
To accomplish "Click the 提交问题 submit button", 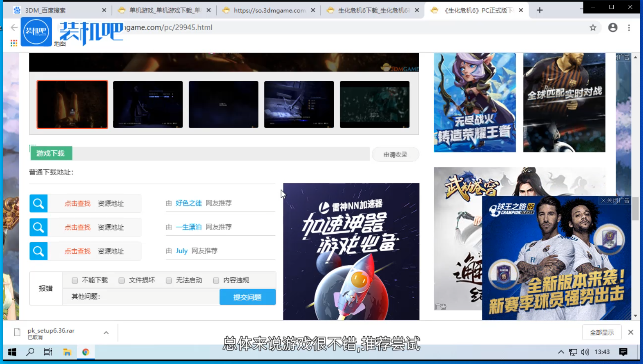I will click(x=247, y=297).
